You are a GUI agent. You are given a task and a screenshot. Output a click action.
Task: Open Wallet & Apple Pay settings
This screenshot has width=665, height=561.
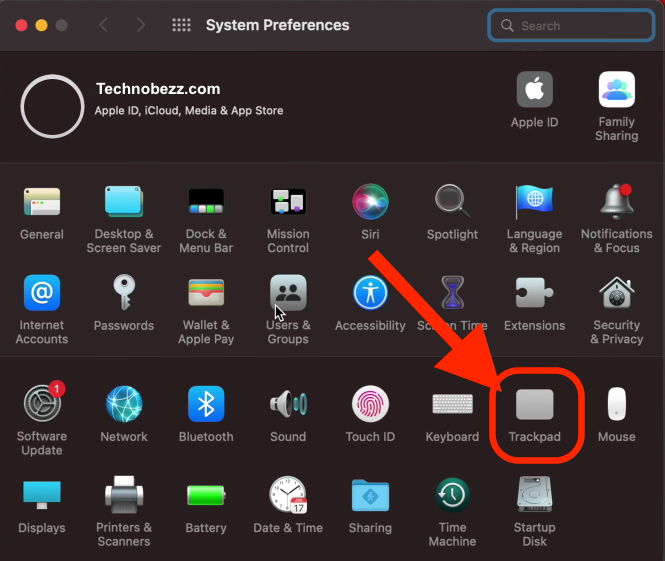[206, 293]
